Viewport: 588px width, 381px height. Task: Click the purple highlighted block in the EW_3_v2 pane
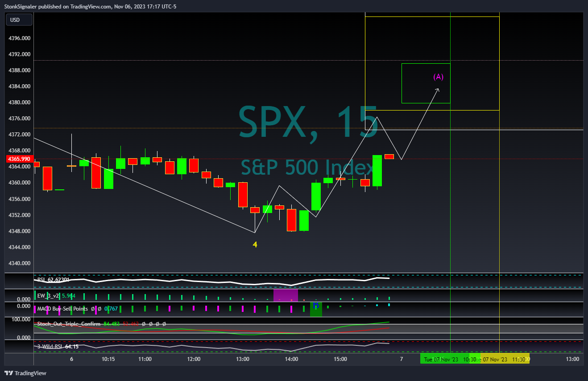[x=286, y=295]
